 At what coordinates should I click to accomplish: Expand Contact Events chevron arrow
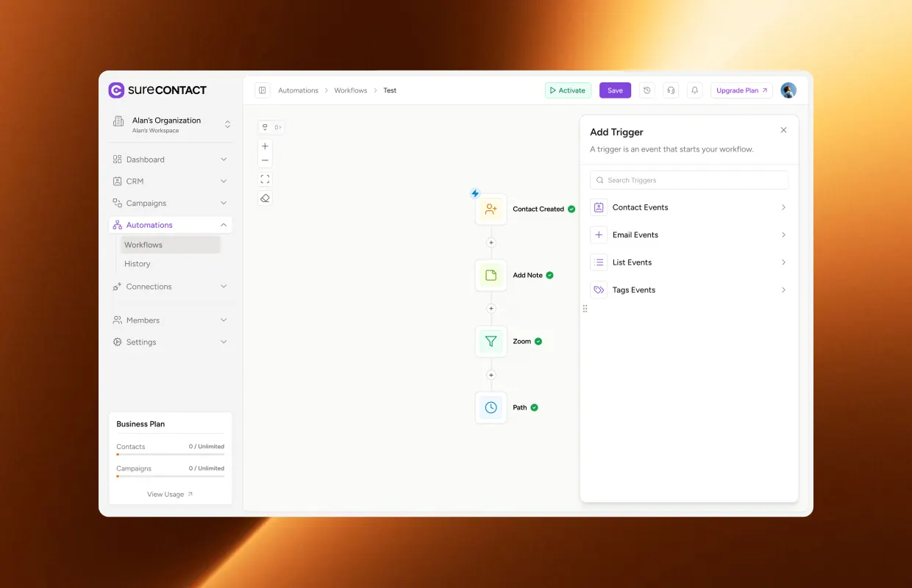(x=783, y=208)
